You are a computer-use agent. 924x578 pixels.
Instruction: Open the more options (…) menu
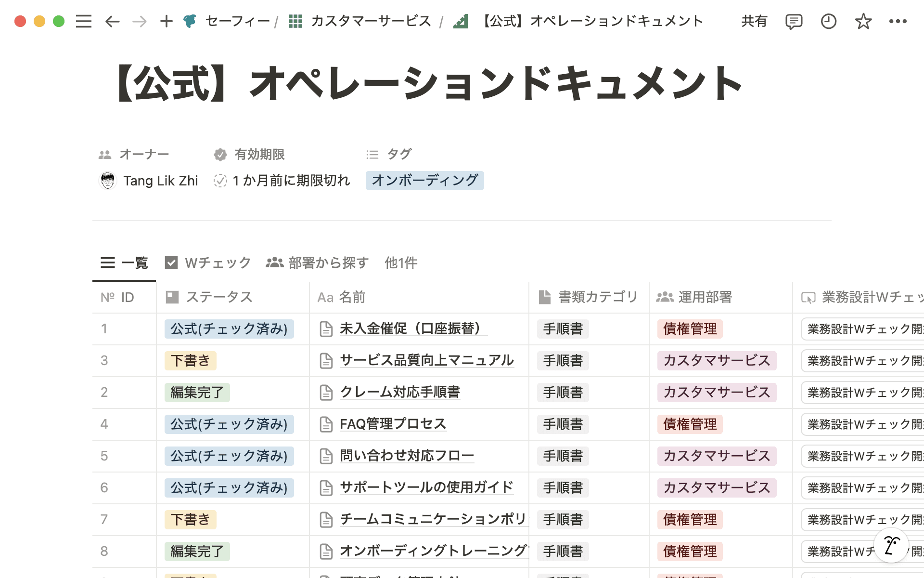(x=898, y=21)
